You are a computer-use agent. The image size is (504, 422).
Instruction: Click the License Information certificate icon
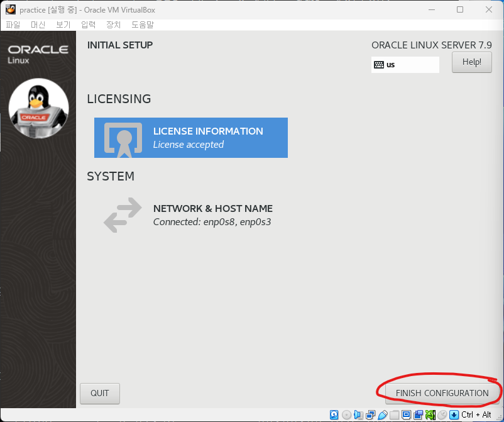click(x=123, y=140)
